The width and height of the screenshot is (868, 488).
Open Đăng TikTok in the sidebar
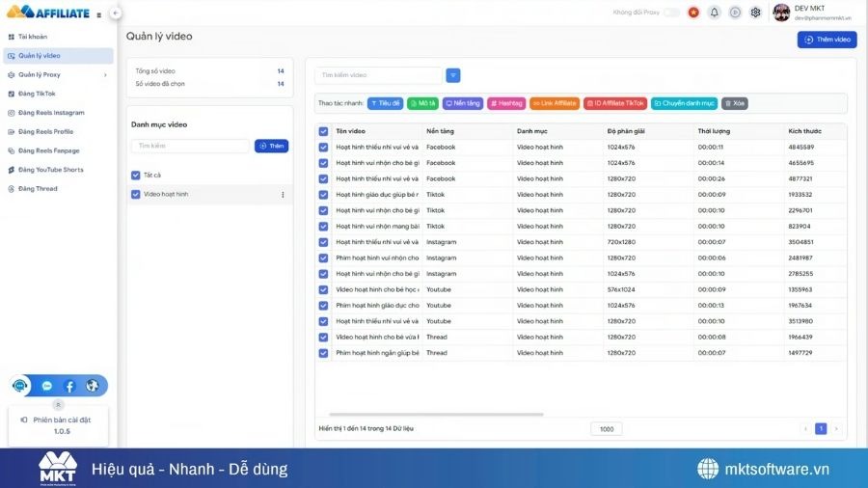pyautogui.click(x=38, y=94)
